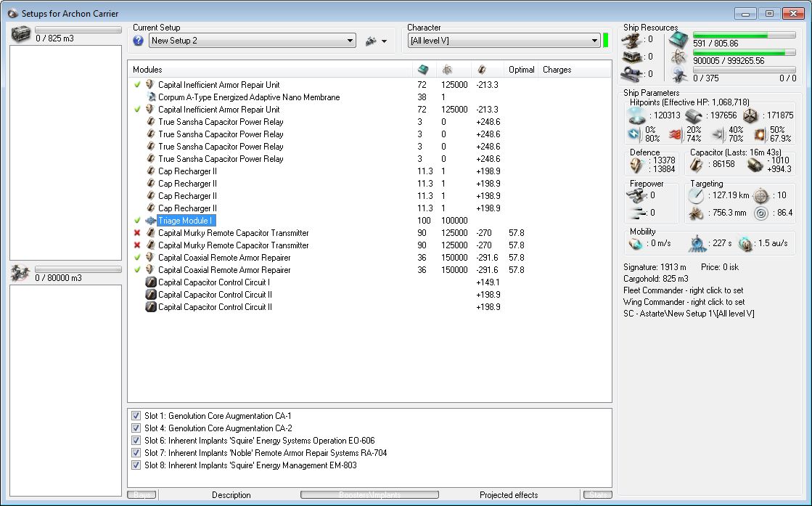Open the Character dropdown showing All level V
812x506 pixels.
pyautogui.click(x=504, y=41)
